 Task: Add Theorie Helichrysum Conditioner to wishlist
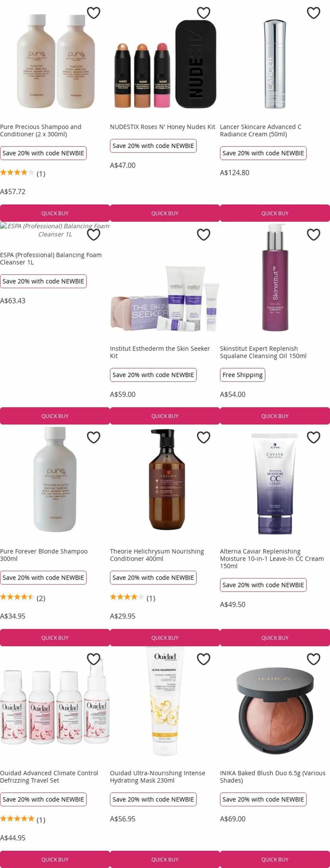(x=203, y=437)
